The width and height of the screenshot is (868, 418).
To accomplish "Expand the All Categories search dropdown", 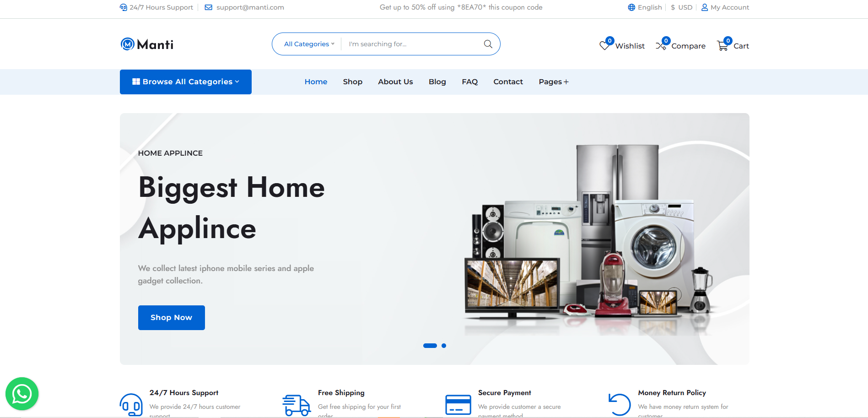I will [x=309, y=44].
